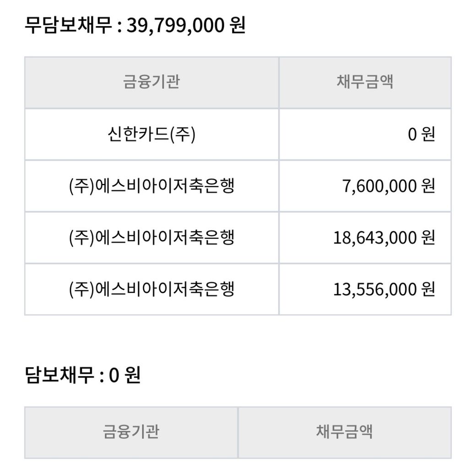Select the 신한카드(주) institution cell
Viewport: 476px width, 476px height.
click(151, 135)
